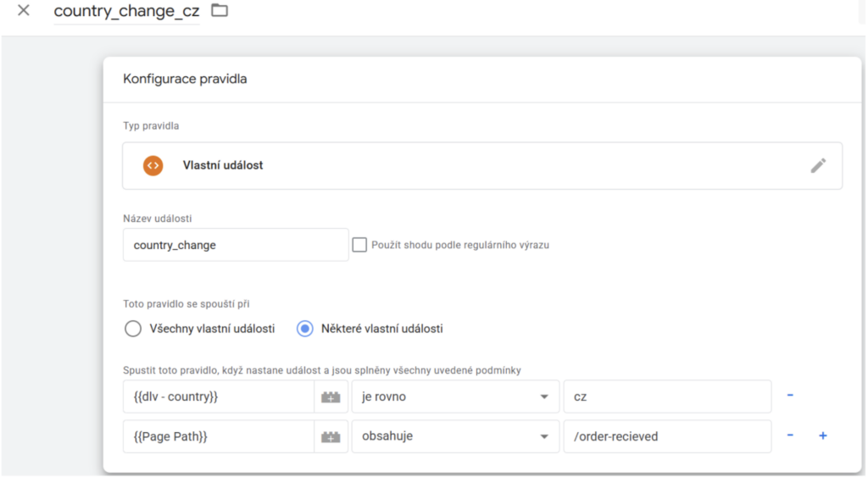Image resolution: width=868 pixels, height=477 pixels.
Task: Open variable picker next to {{Page Path}}
Action: [331, 436]
